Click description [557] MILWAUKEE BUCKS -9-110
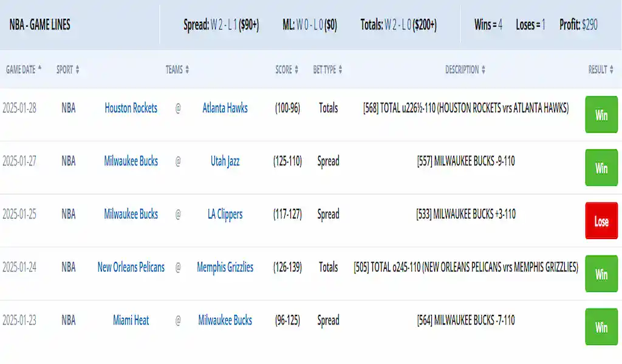Image resolution: width=622 pixels, height=364 pixels. (466, 161)
